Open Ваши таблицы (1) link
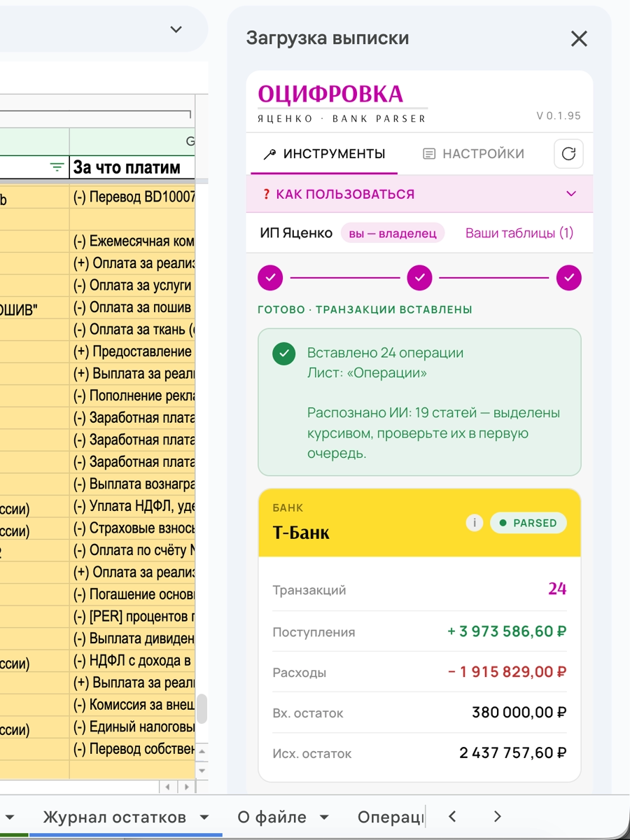 click(519, 233)
